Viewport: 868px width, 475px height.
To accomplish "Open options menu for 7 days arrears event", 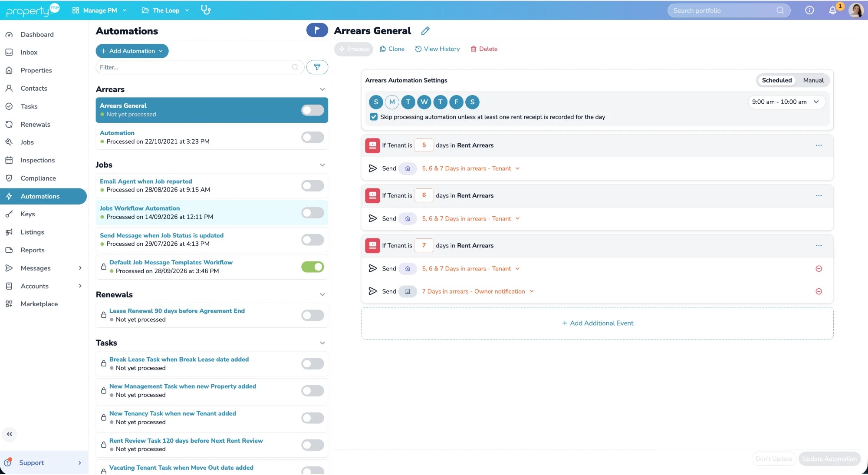I will coord(819,245).
